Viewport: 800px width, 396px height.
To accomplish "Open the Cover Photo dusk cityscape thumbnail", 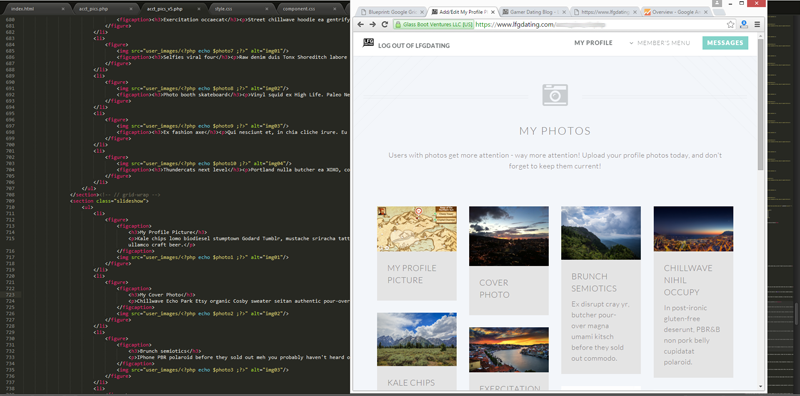I will pyautogui.click(x=509, y=236).
